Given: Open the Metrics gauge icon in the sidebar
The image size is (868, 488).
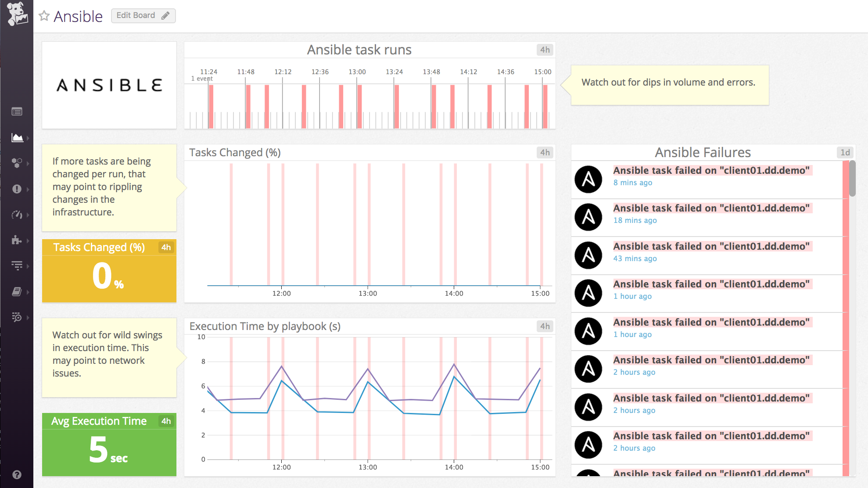Looking at the screenshot, I should (17, 215).
